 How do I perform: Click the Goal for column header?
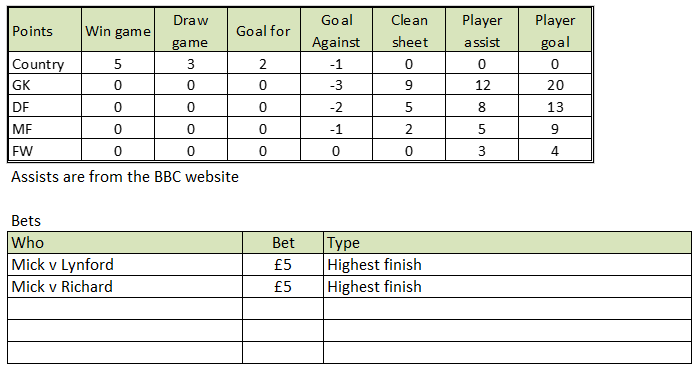pyautogui.click(x=264, y=30)
